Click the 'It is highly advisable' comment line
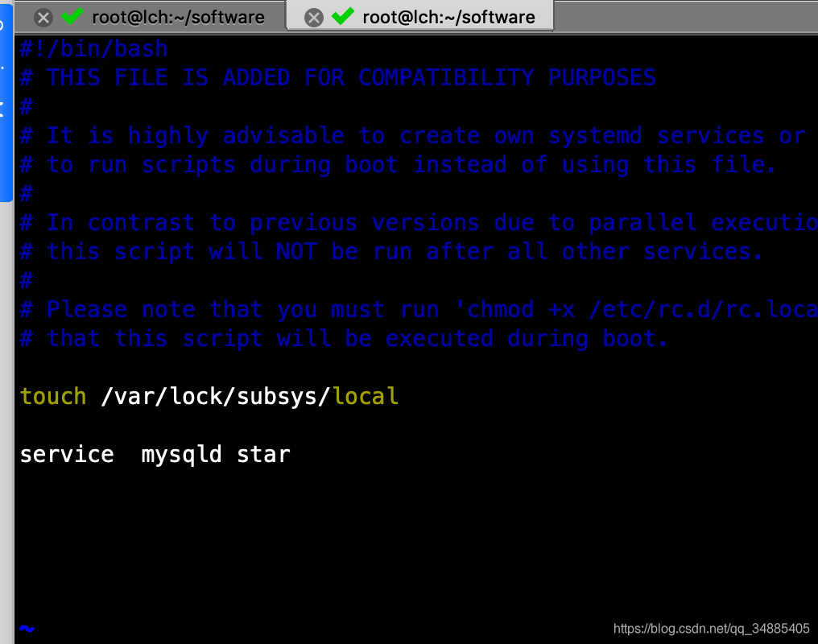818x644 pixels. [x=413, y=135]
